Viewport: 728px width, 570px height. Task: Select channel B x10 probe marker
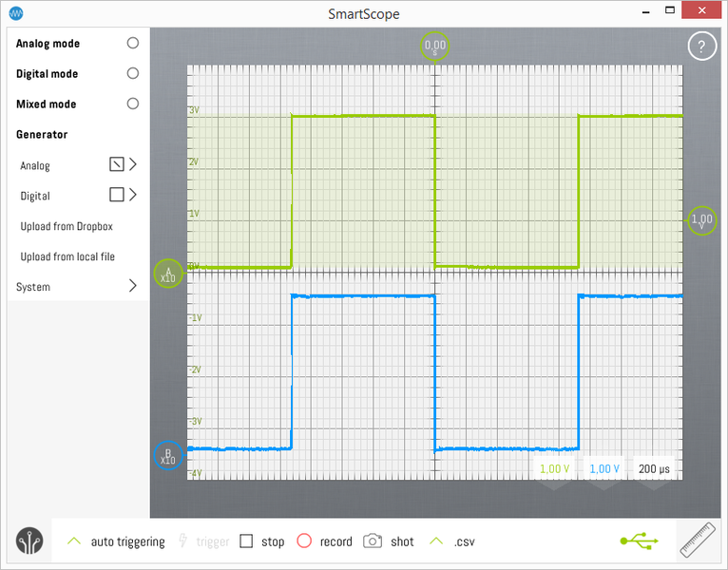tap(167, 455)
